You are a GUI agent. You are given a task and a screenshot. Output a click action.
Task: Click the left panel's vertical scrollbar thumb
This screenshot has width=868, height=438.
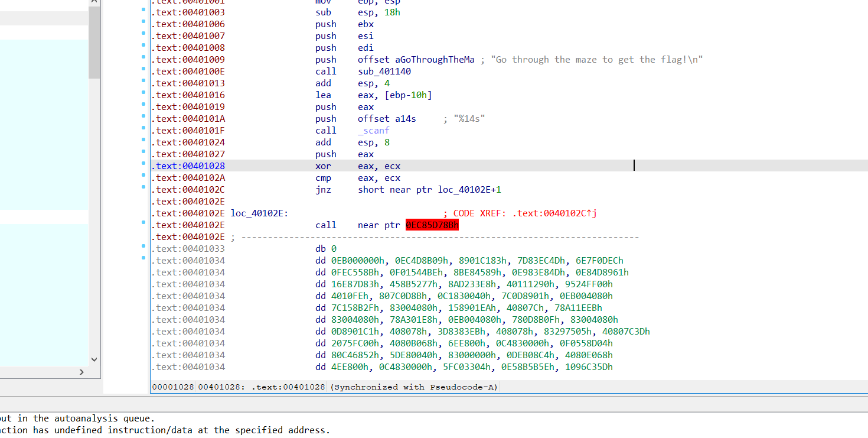(94, 43)
